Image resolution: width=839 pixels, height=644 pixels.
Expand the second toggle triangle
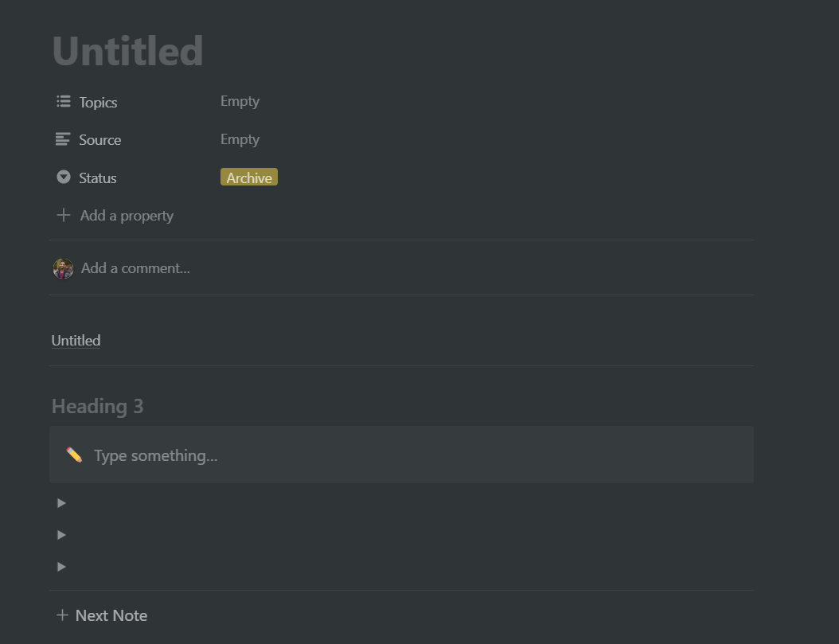pos(61,535)
